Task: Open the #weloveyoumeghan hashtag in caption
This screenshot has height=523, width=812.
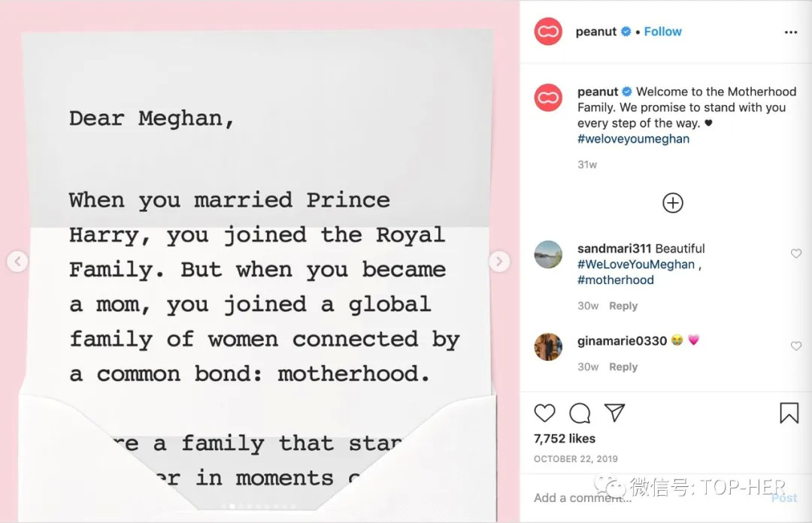Action: point(633,139)
